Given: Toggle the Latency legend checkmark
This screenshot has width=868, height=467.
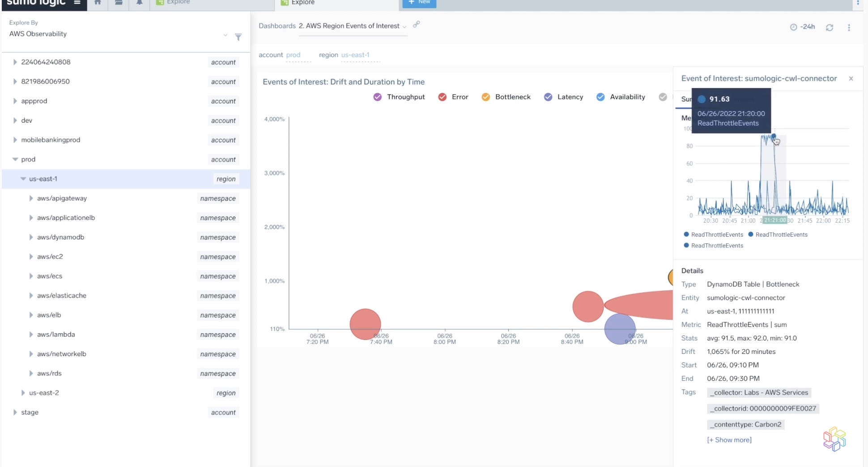Looking at the screenshot, I should pyautogui.click(x=548, y=97).
